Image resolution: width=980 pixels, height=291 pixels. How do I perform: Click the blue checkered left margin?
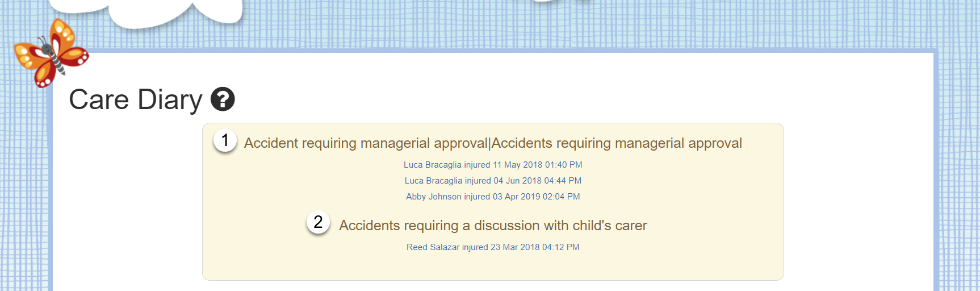[x=26, y=199]
